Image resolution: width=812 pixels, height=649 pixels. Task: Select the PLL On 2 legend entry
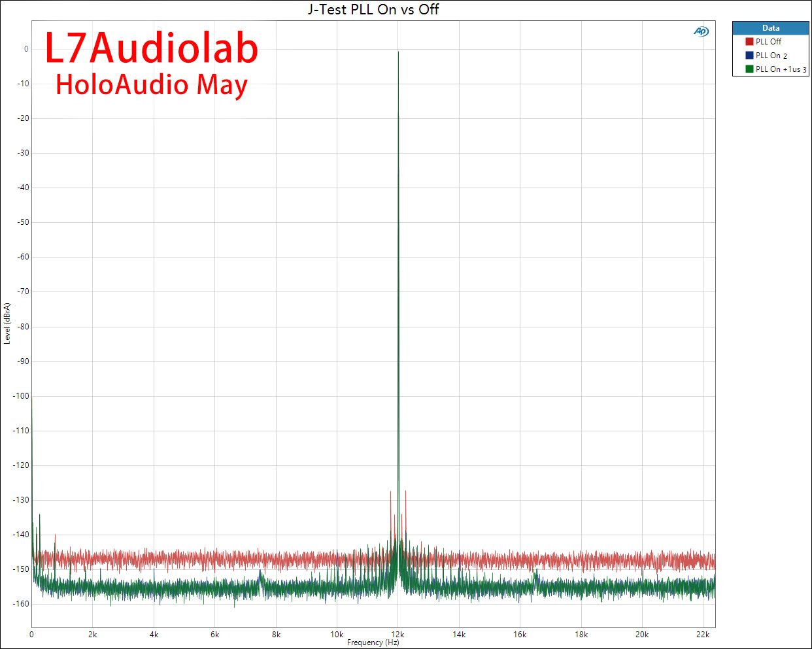pyautogui.click(x=770, y=55)
